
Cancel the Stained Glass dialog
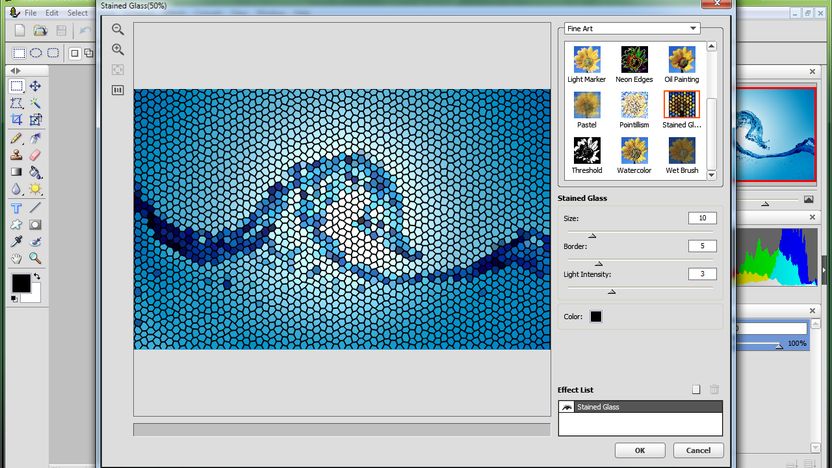(x=698, y=450)
